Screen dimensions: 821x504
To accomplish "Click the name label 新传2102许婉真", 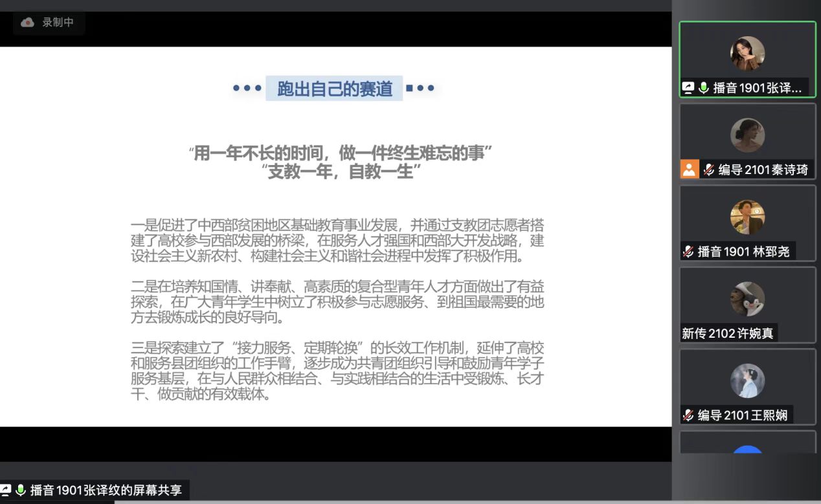I will [727, 333].
